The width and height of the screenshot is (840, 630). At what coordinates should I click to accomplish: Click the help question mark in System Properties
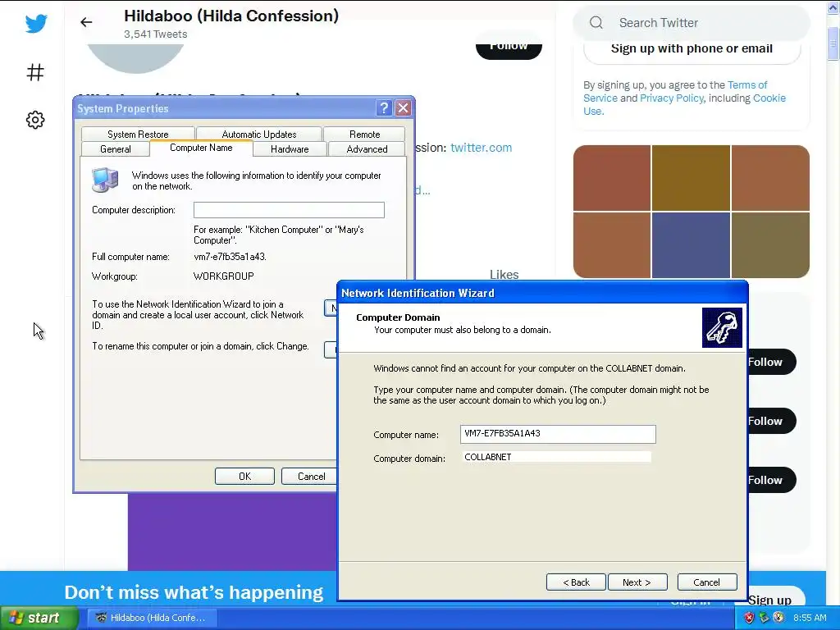(384, 108)
